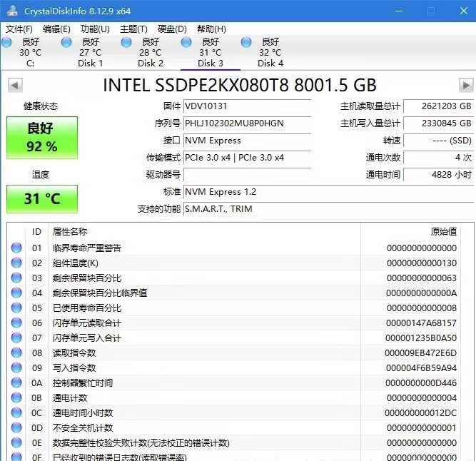
Task: Click the rotation rate ---- (SSD) field
Action: coord(438,141)
